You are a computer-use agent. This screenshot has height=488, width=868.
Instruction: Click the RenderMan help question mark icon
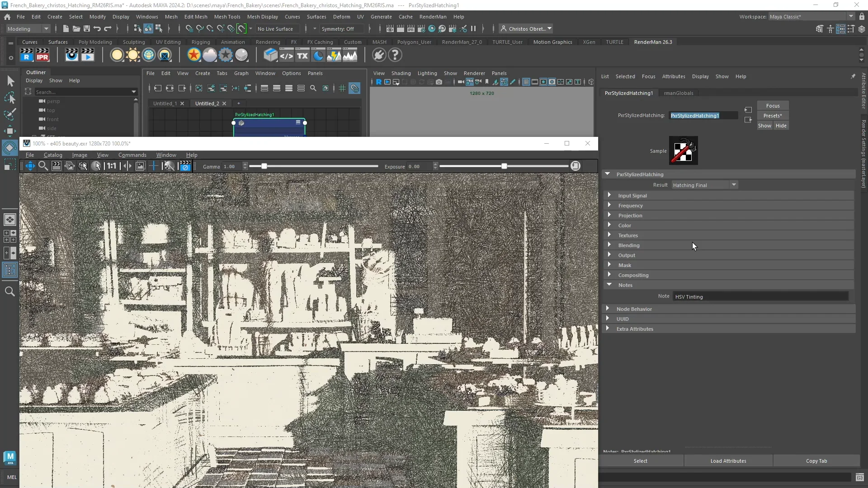[395, 55]
